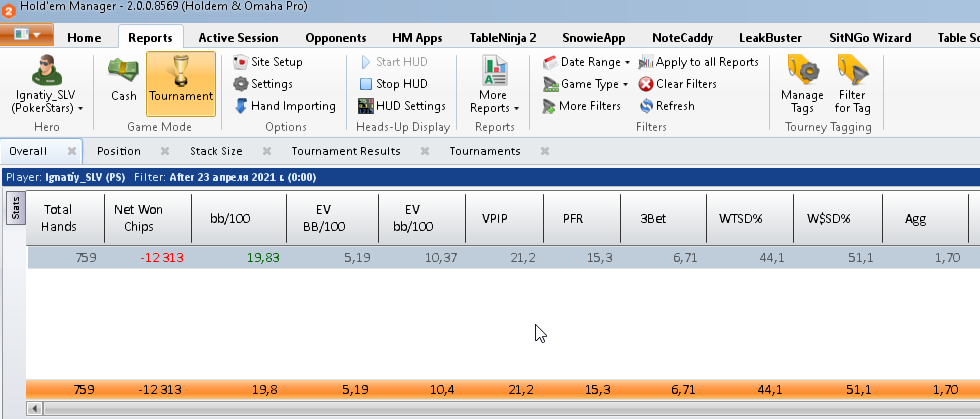Open More Filters

point(582,106)
